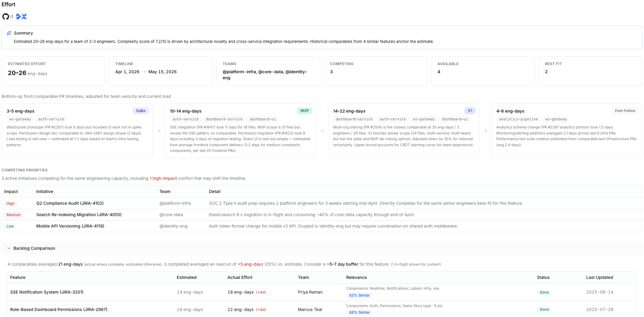
Task: Click the Status column header
Action: pos(543,277)
